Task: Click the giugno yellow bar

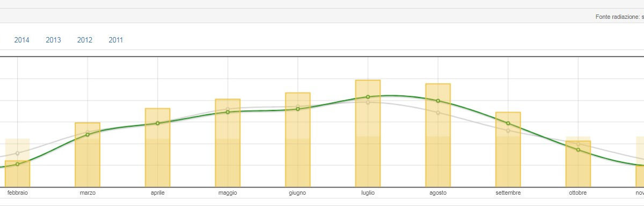Action: (298, 140)
